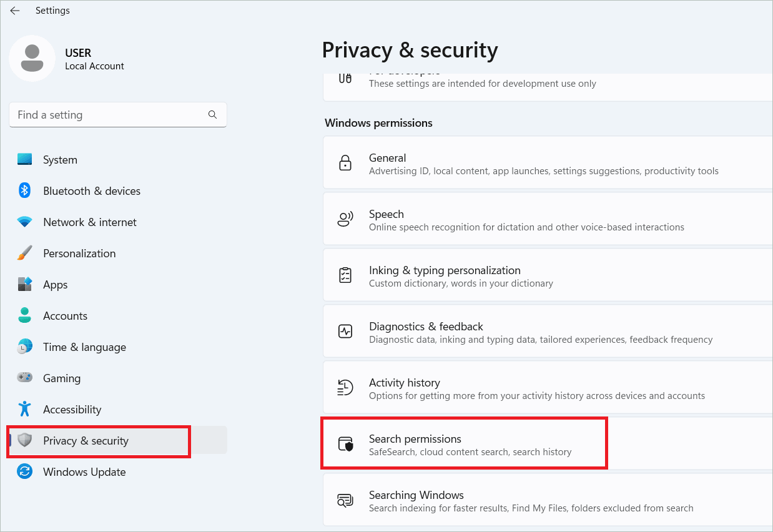
Task: Click the General lock icon
Action: tap(345, 164)
